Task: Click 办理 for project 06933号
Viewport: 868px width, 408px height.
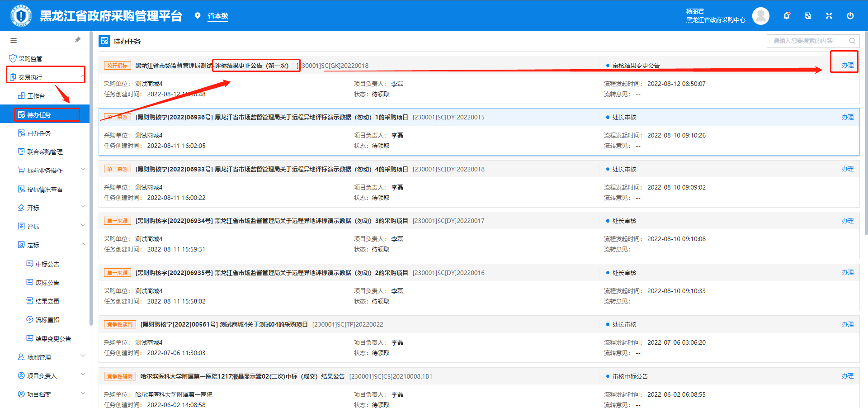Action: coord(848,169)
